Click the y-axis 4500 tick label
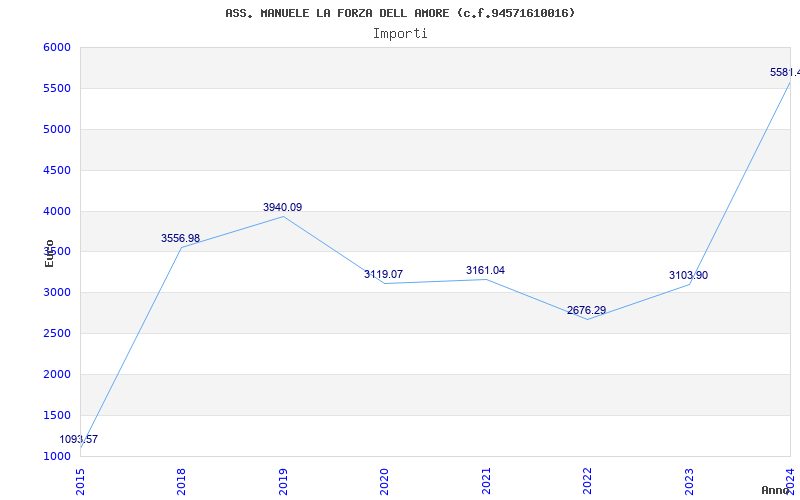Image resolution: width=800 pixels, height=500 pixels. coord(57,170)
